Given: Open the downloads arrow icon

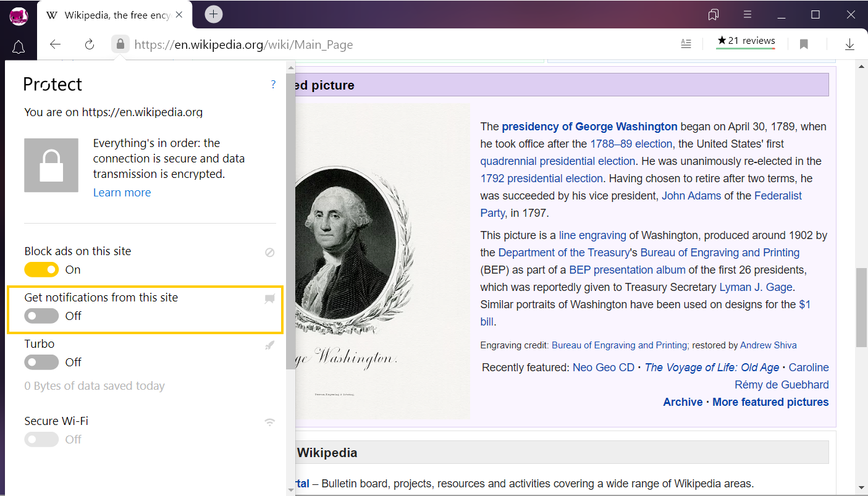Looking at the screenshot, I should pyautogui.click(x=849, y=44).
